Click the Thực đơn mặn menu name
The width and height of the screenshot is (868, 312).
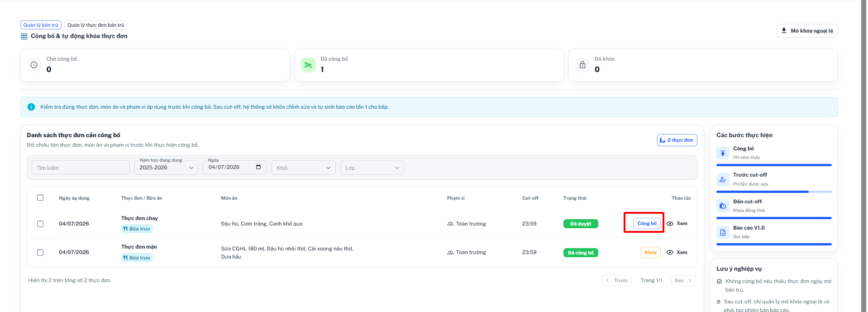(x=139, y=247)
